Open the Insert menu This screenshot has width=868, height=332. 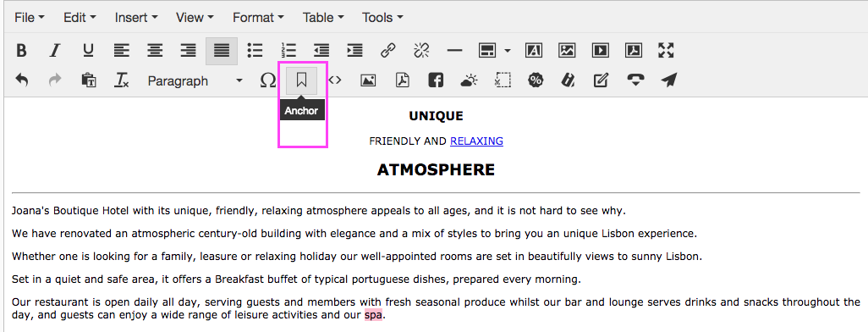[x=136, y=18]
